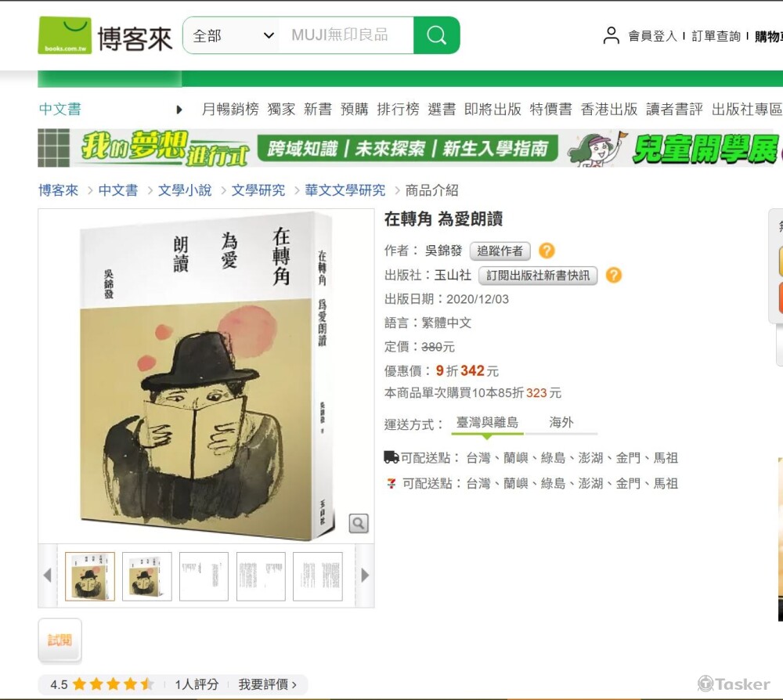
Task: Click the 追蹤作者 button
Action: click(500, 251)
